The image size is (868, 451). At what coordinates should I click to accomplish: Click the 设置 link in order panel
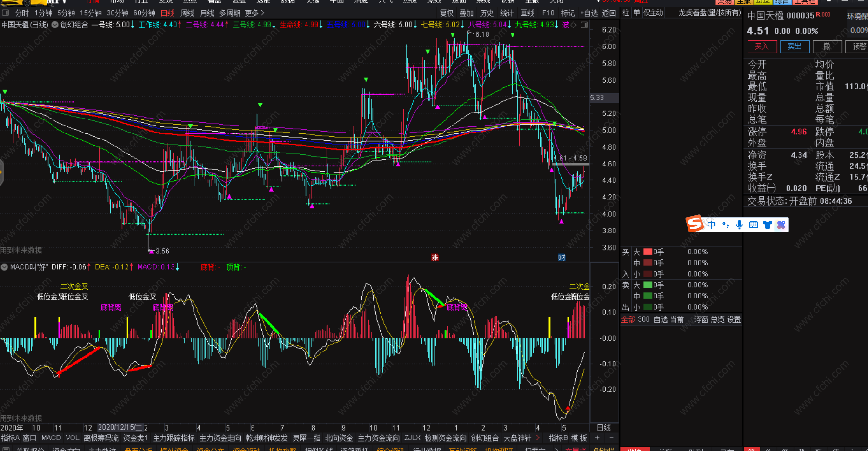pos(734,319)
